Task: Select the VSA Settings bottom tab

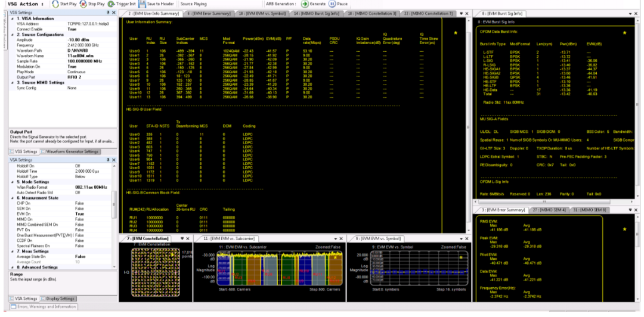Action: (24, 299)
